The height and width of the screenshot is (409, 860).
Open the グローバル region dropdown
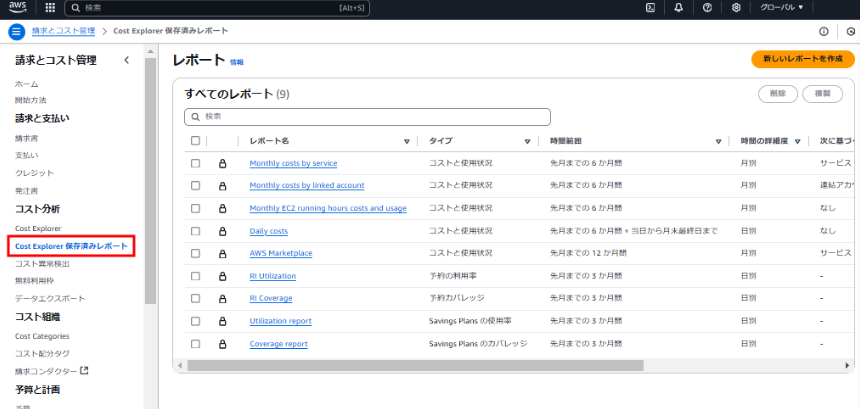pos(781,8)
